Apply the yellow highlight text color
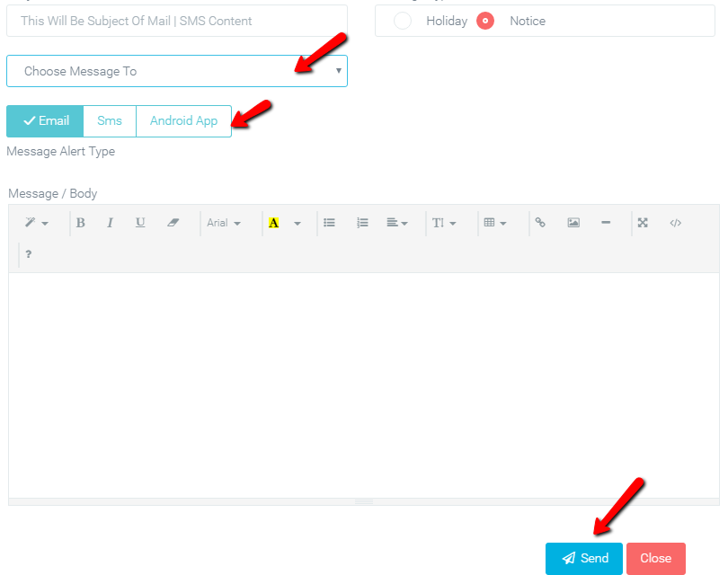Viewport: 728px width, 575px height. (274, 223)
